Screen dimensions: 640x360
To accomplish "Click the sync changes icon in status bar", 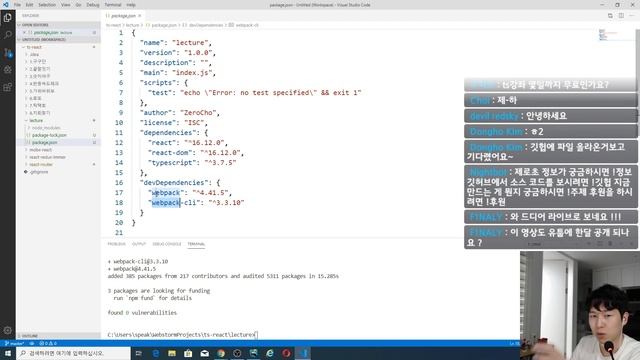I will coord(31,343).
